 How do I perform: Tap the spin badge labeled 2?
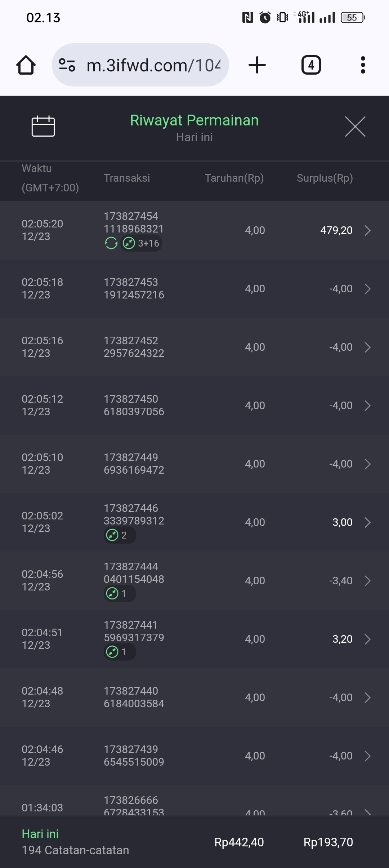(120, 535)
